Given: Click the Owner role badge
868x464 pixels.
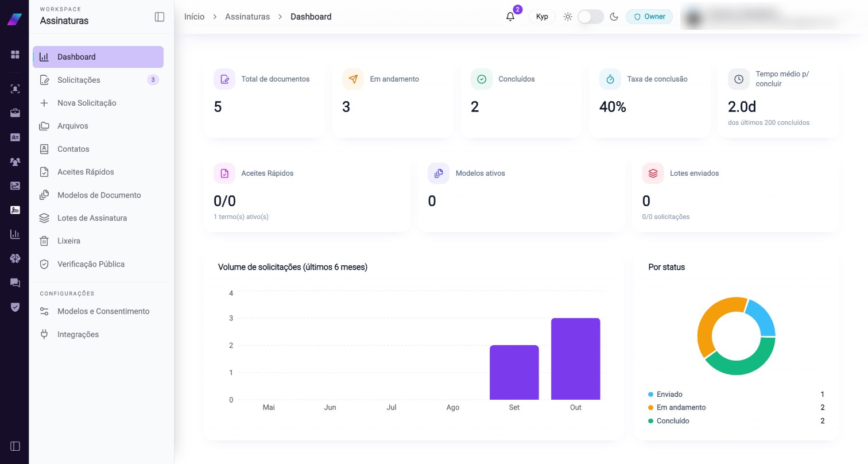Looking at the screenshot, I should [649, 17].
